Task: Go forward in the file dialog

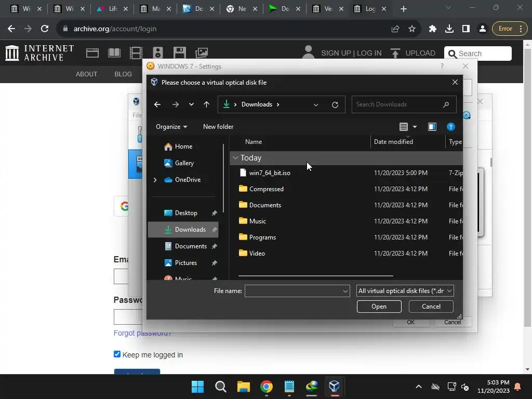Action: tap(176, 104)
